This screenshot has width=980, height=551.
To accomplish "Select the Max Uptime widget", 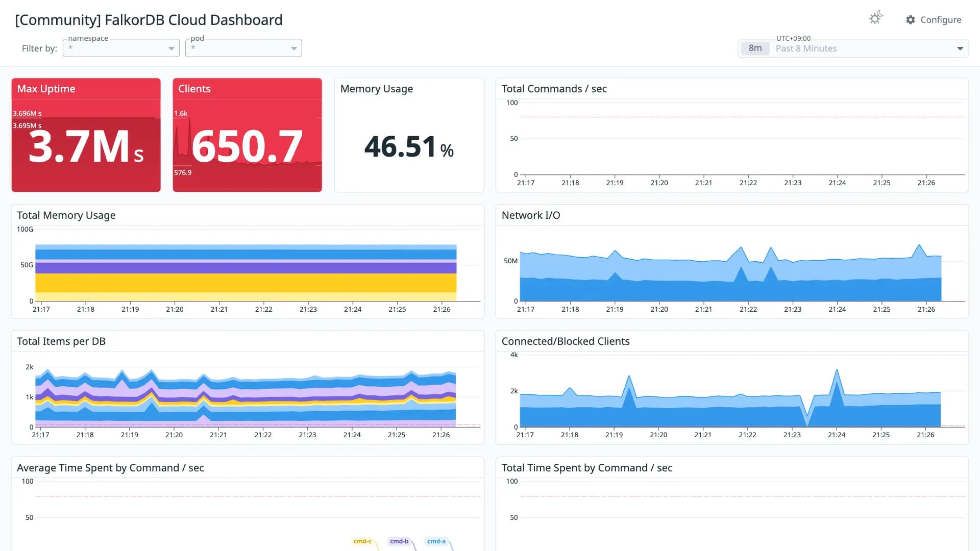I will 86,135.
